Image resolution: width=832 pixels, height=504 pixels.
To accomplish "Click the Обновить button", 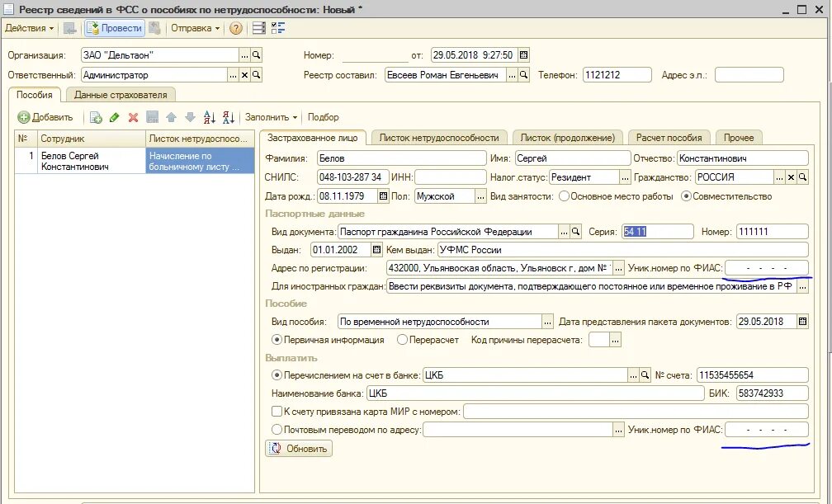I will click(x=299, y=448).
